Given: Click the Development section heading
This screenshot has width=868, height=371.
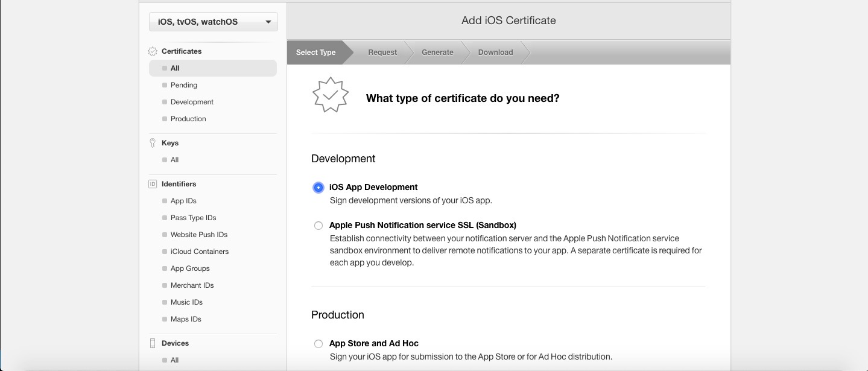Looking at the screenshot, I should tap(343, 159).
